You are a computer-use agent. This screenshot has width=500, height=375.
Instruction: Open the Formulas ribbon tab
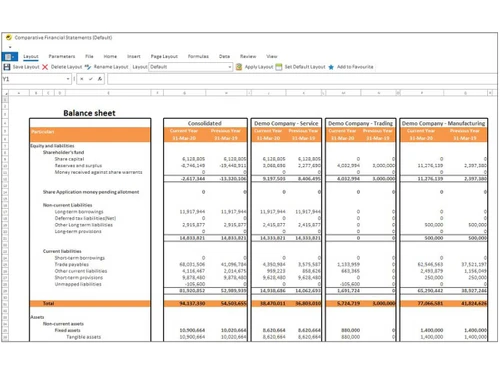point(198,56)
